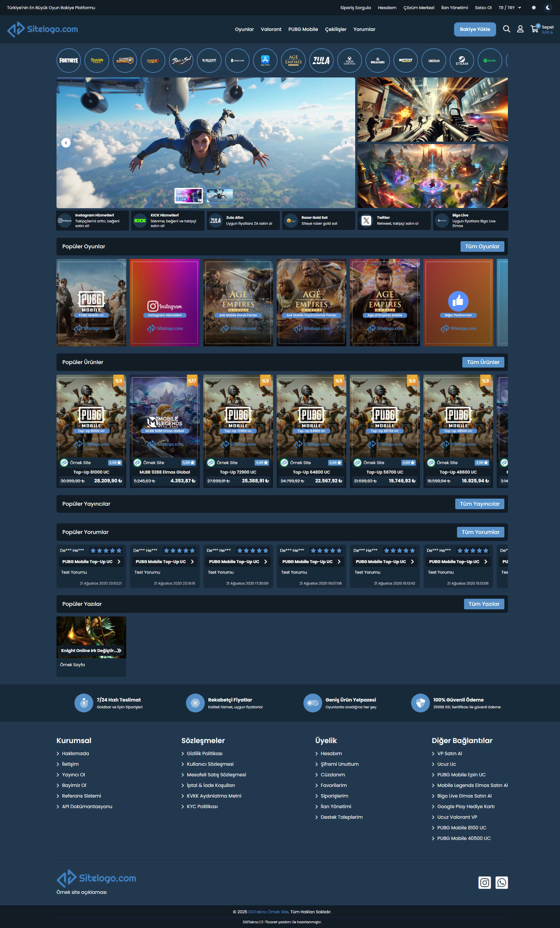
Task: Click the Tüm Oyunlar button
Action: [x=482, y=246]
